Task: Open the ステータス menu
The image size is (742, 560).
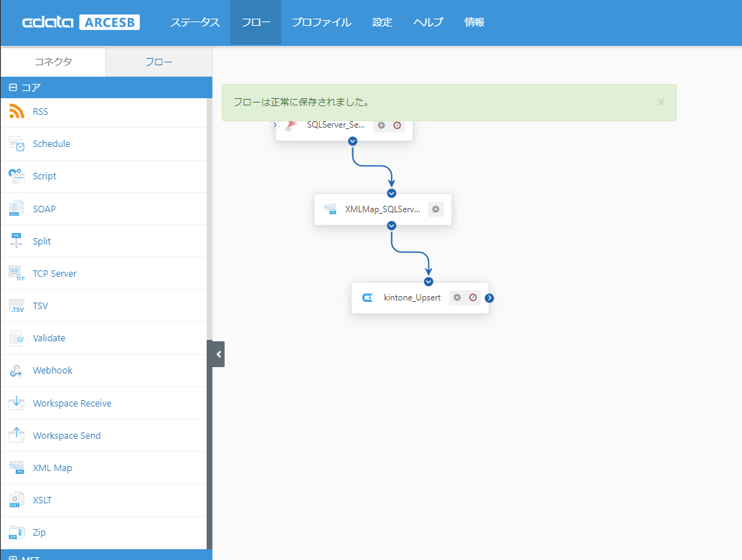Action: point(195,22)
